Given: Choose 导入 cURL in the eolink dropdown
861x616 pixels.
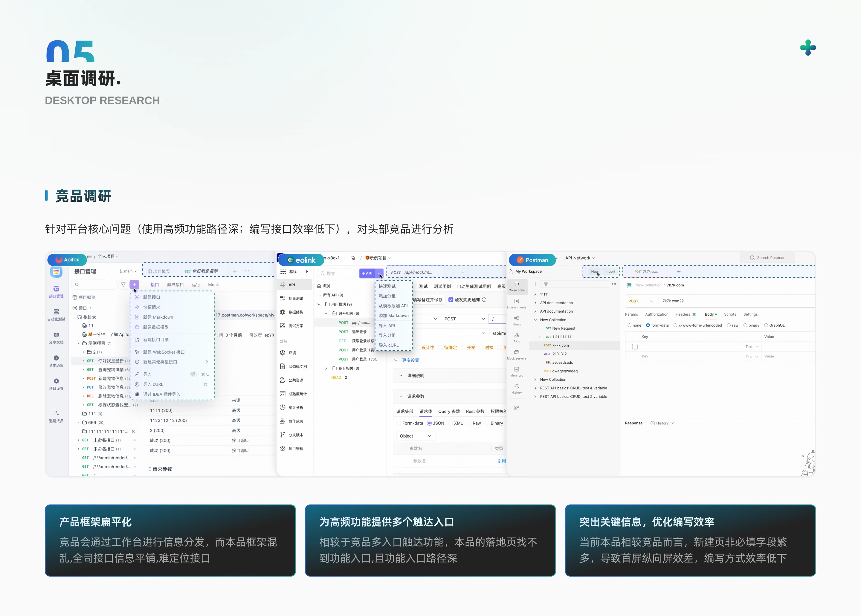Looking at the screenshot, I should [389, 345].
